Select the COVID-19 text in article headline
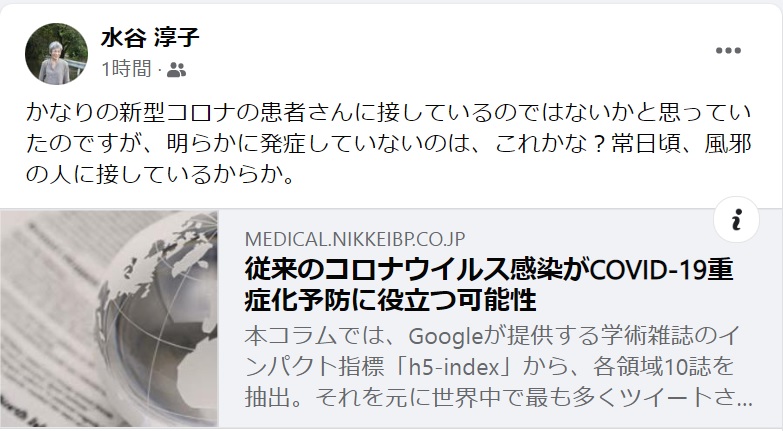Viewport: 783px width, 431px height. (x=650, y=269)
